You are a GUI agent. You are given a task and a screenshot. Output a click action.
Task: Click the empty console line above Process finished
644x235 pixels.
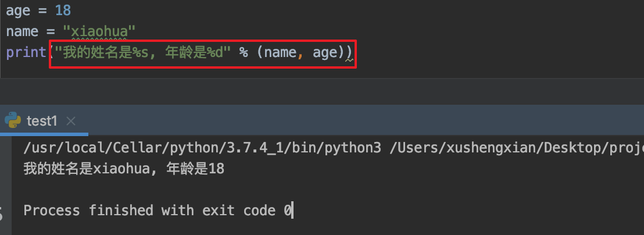coord(174,190)
